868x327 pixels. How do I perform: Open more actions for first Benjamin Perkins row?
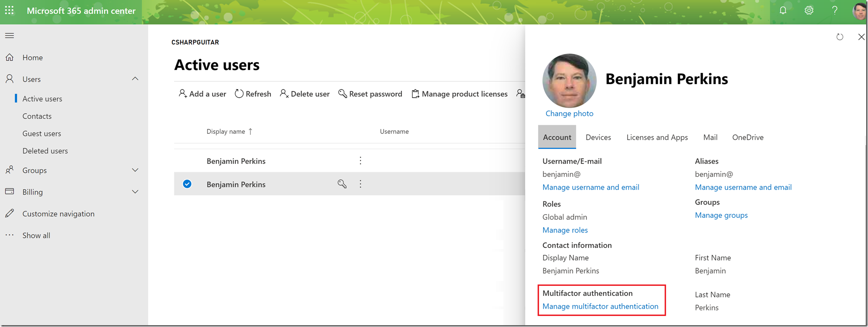point(360,161)
